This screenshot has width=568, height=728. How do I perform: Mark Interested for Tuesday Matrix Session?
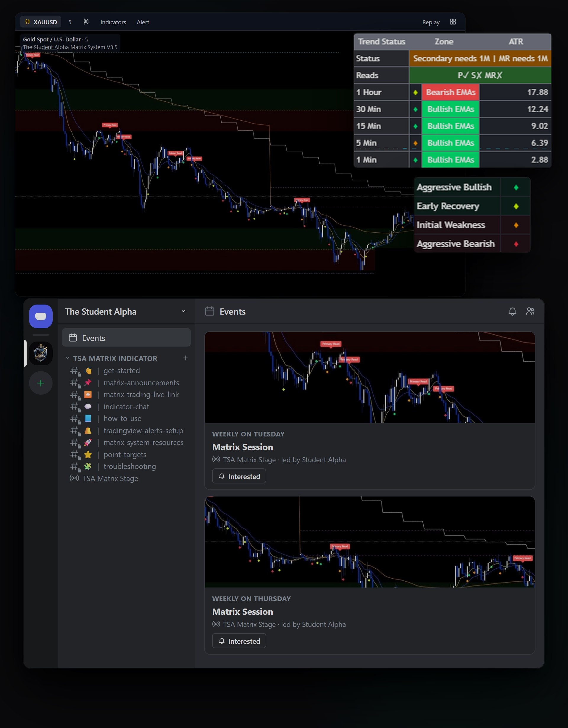(239, 476)
